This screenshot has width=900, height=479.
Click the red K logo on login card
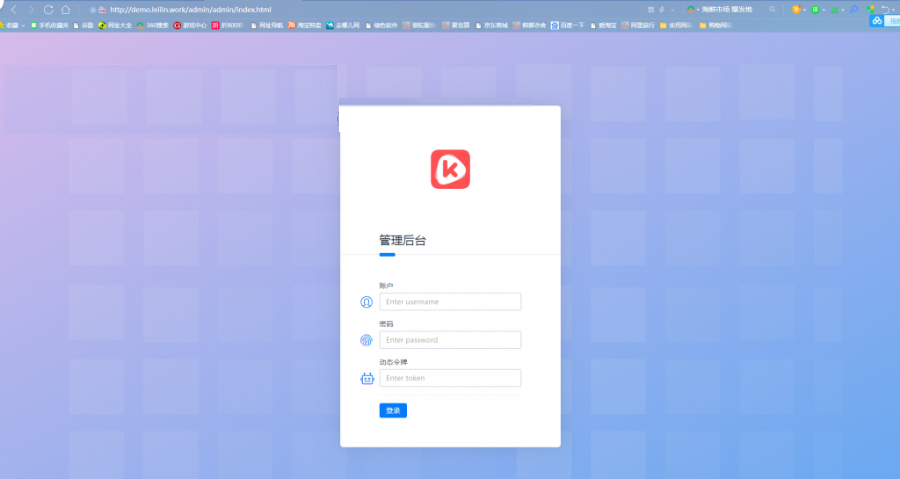451,169
